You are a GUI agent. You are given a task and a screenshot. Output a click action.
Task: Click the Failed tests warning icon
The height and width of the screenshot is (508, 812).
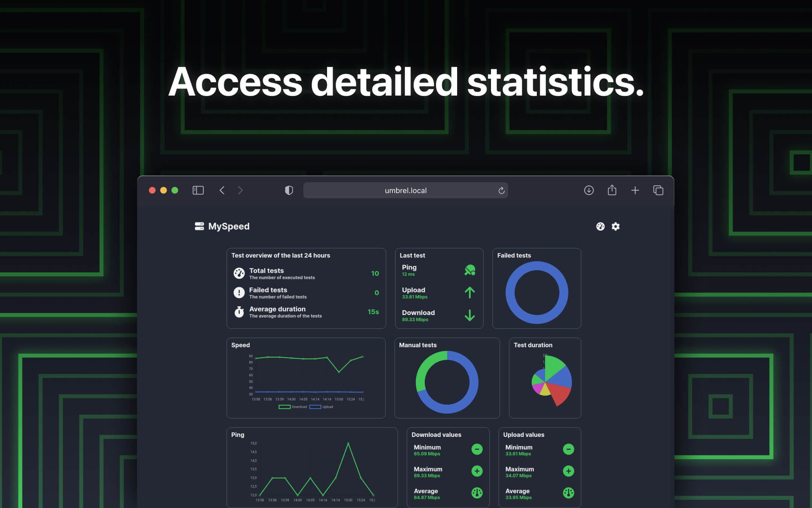point(238,293)
